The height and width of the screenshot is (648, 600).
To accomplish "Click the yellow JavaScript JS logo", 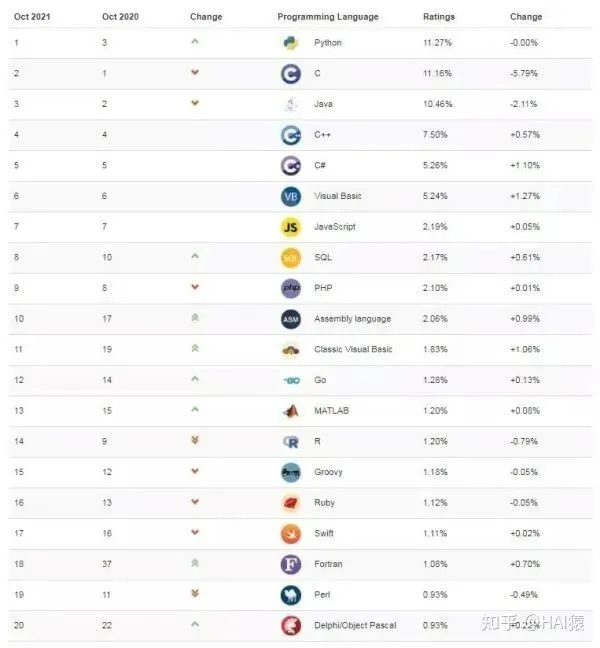I will pyautogui.click(x=290, y=227).
